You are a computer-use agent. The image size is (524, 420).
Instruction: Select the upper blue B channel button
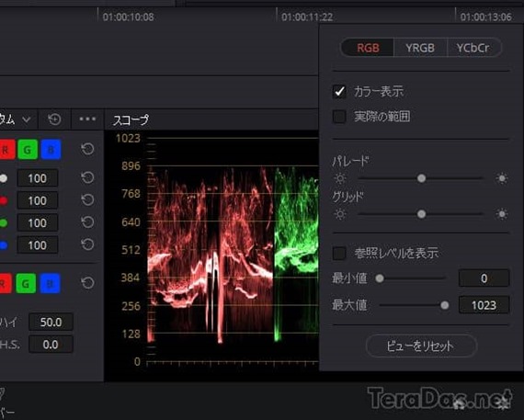point(51,150)
